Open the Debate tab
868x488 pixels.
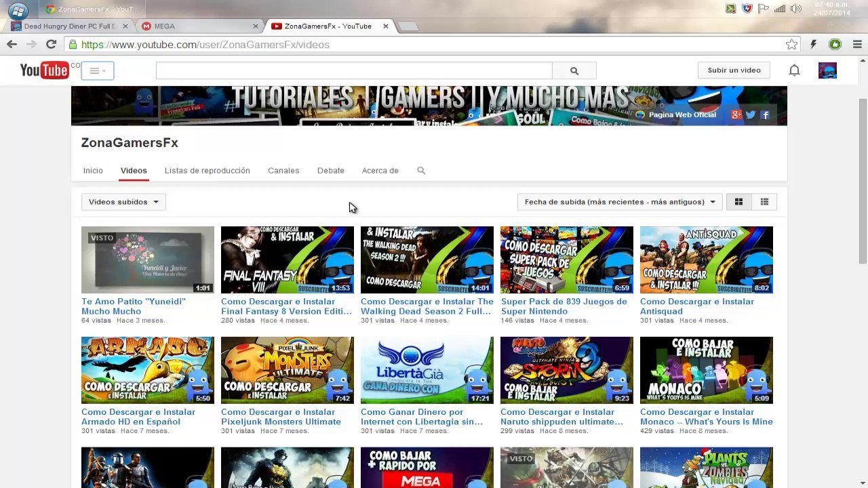coord(331,171)
